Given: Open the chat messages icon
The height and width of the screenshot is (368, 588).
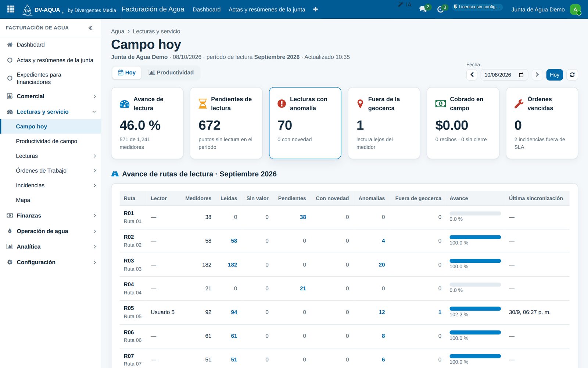Looking at the screenshot, I should pos(423,9).
